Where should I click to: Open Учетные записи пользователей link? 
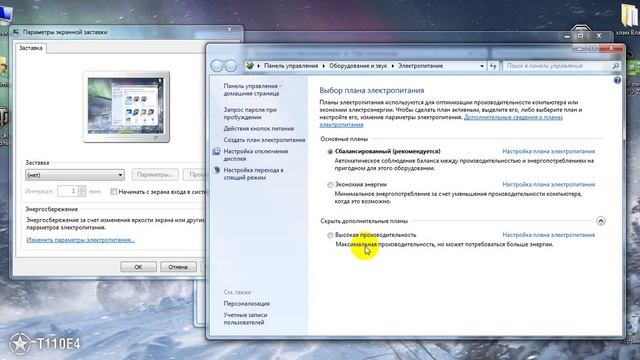point(245,319)
